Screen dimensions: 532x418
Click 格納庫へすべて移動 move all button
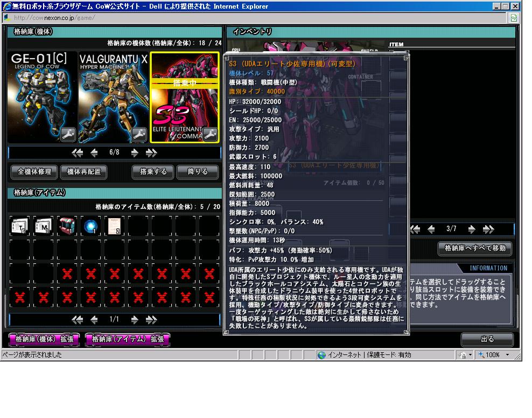point(475,248)
